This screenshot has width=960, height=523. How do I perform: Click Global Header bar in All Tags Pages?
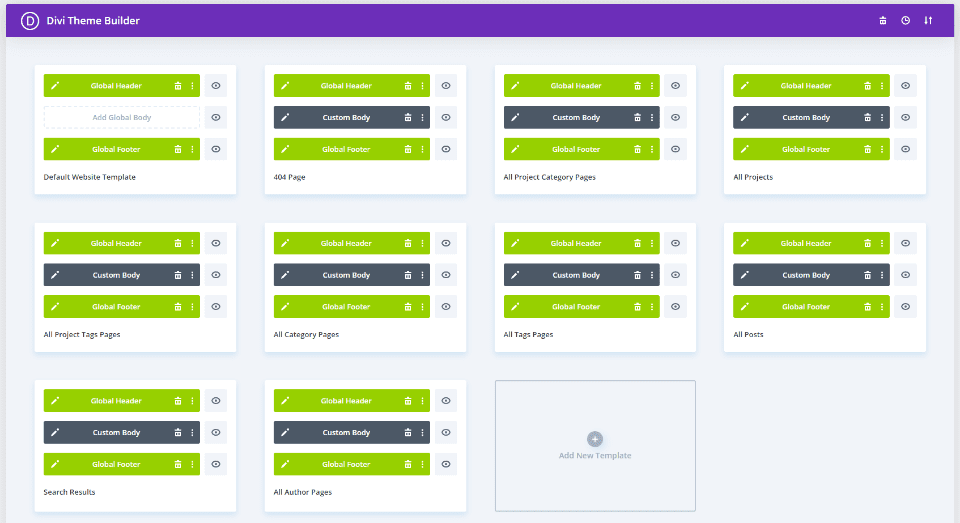point(582,243)
